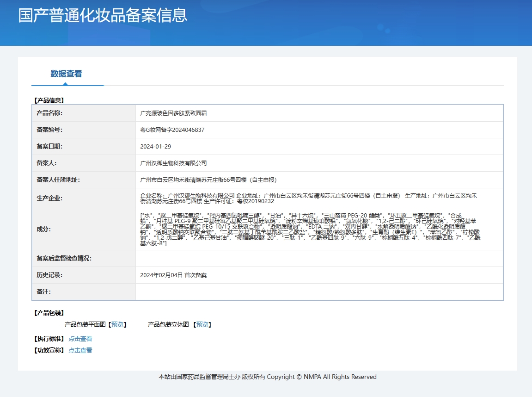
Task: Select the 备案人 value 广州汉御生物科技有限公司
Action: 173,163
